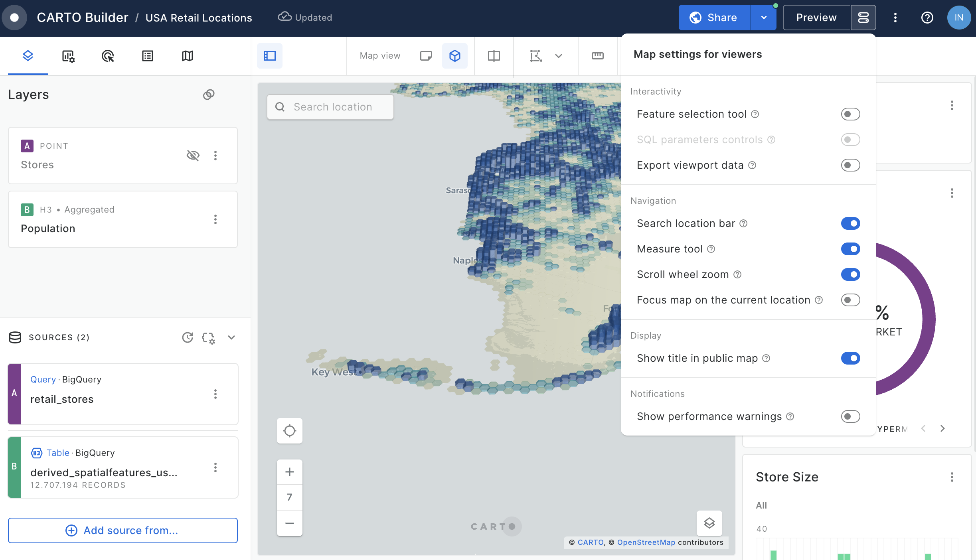Turn on Show performance warnings
Screen dimensions: 976x560
(x=850, y=416)
